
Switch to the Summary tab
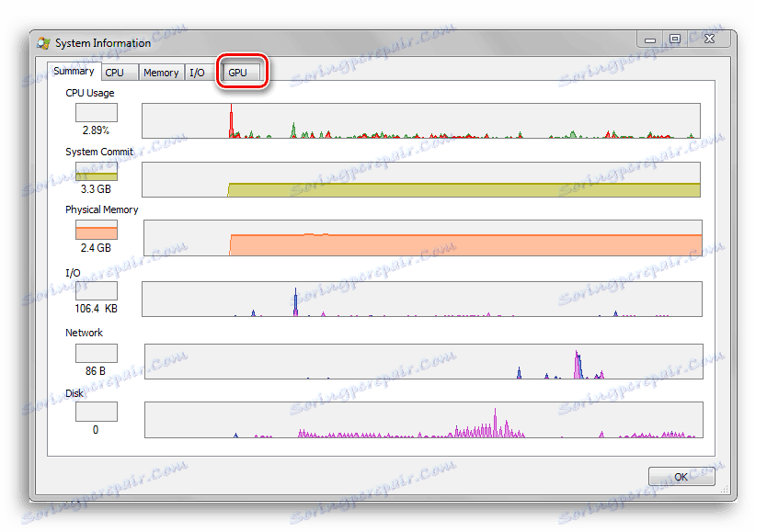tap(74, 72)
